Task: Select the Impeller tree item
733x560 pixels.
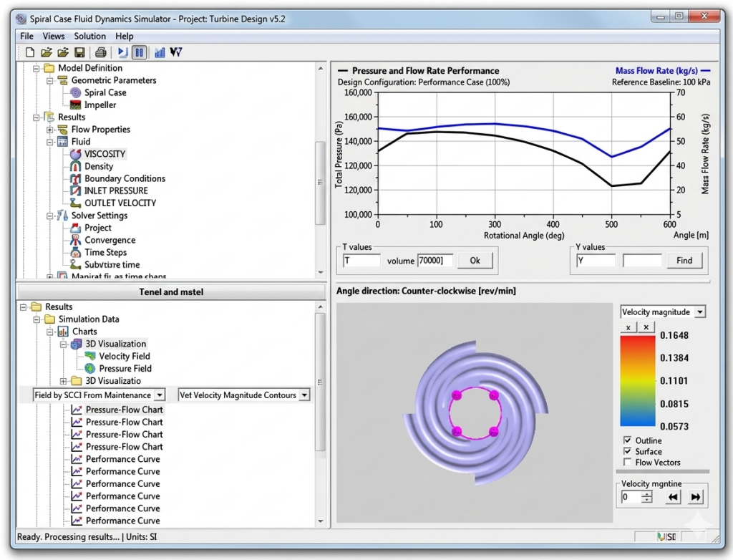Action: 100,105
